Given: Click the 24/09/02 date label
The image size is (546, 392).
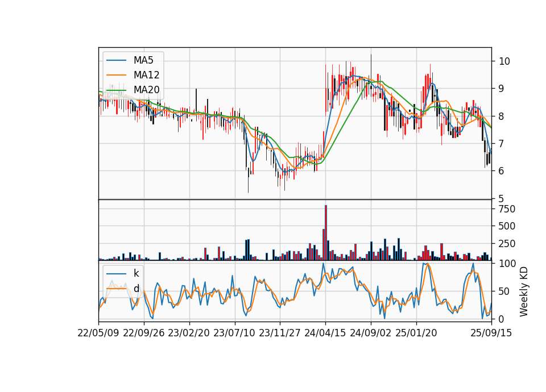Looking at the screenshot, I should [x=370, y=333].
